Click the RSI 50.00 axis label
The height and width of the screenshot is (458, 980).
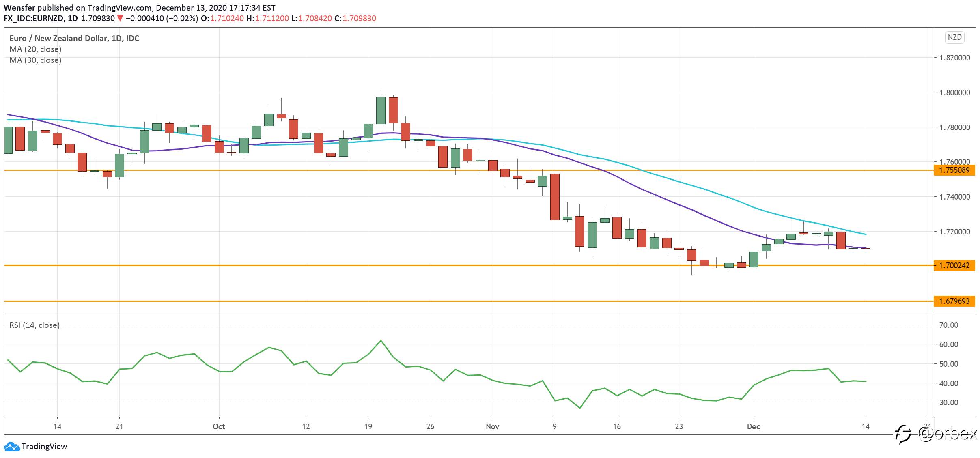[x=949, y=364]
